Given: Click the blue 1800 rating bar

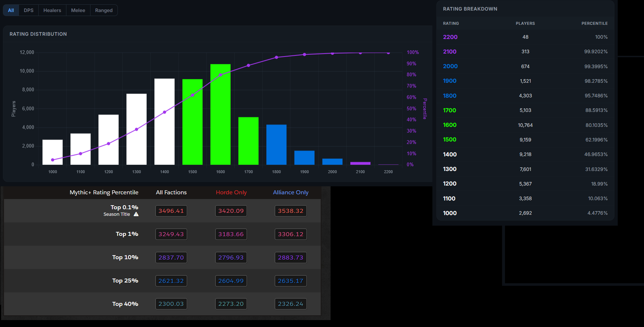Looking at the screenshot, I should (x=276, y=145).
